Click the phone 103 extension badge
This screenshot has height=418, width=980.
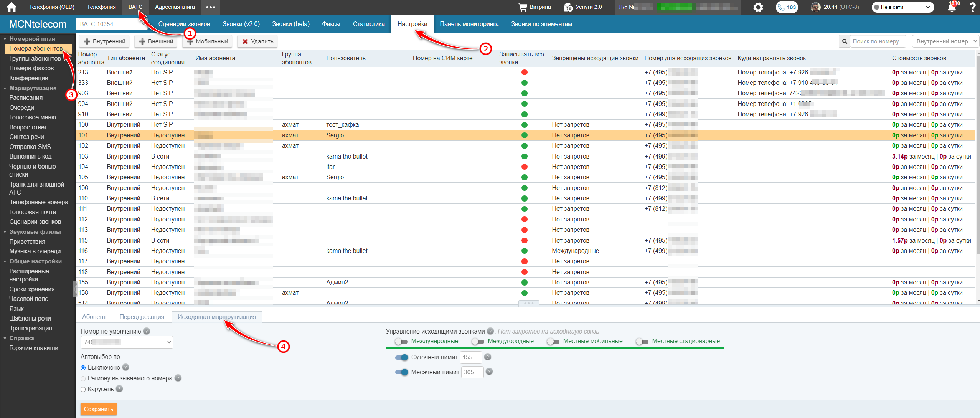(787, 7)
